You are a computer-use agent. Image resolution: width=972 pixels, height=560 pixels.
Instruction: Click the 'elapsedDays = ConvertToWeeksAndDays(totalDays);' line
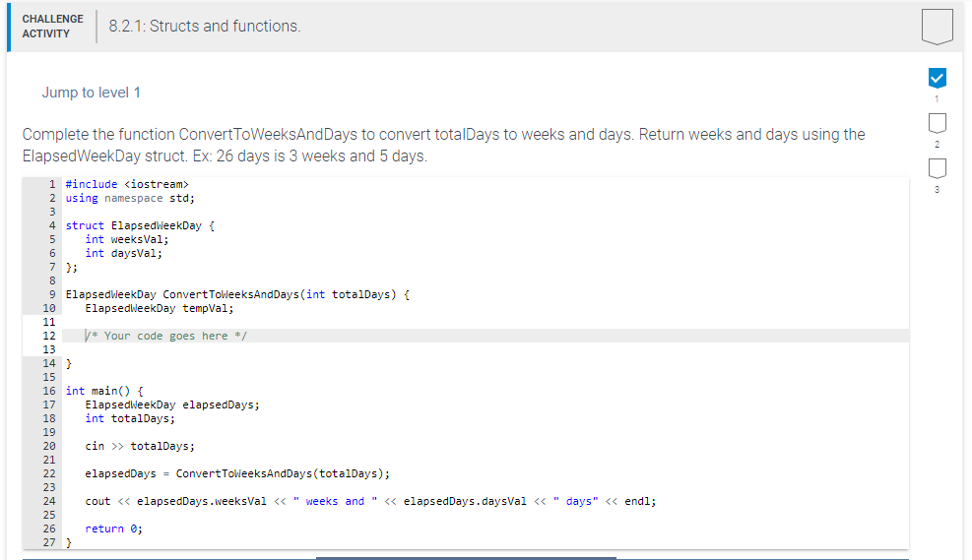coord(237,474)
